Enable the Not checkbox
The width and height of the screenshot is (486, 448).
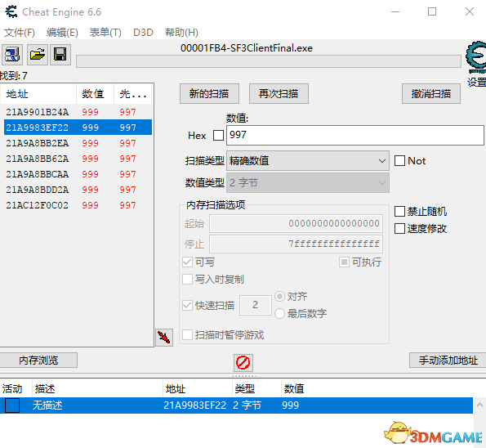399,161
